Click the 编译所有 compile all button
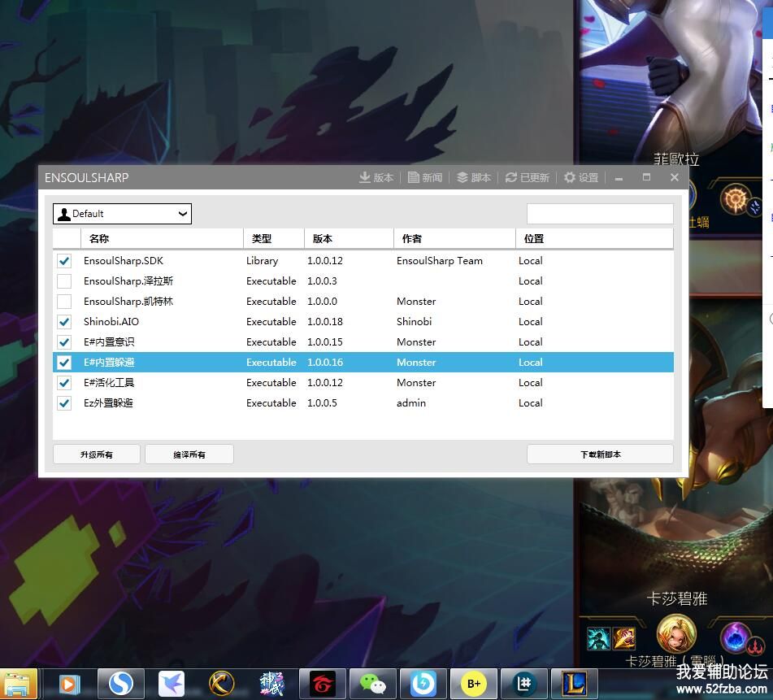Image resolution: width=773 pixels, height=700 pixels. click(189, 454)
